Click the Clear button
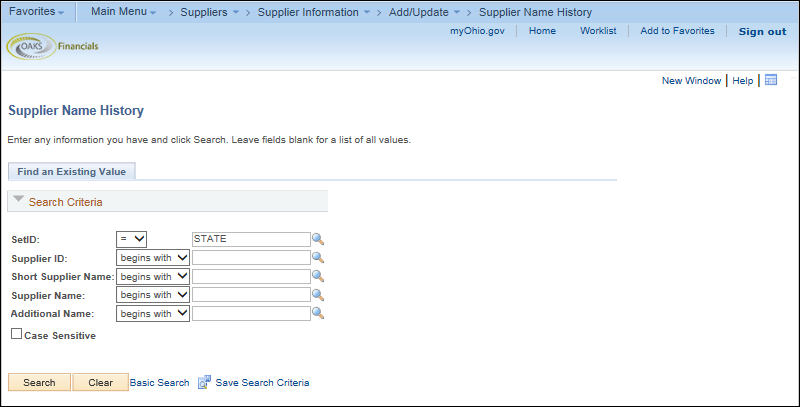 101,383
